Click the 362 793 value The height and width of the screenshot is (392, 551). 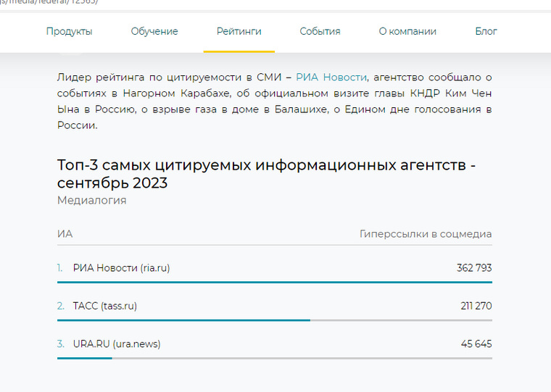click(x=474, y=268)
